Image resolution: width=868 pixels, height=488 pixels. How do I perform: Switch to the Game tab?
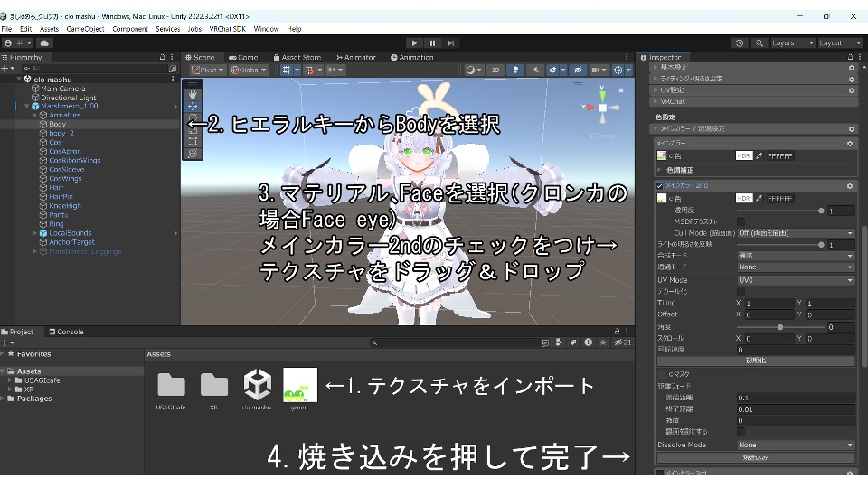[243, 58]
